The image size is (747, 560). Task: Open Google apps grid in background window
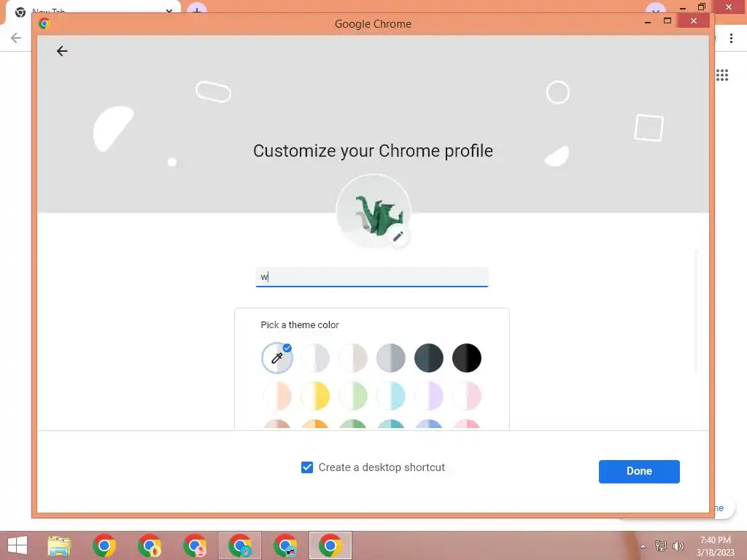tap(721, 75)
